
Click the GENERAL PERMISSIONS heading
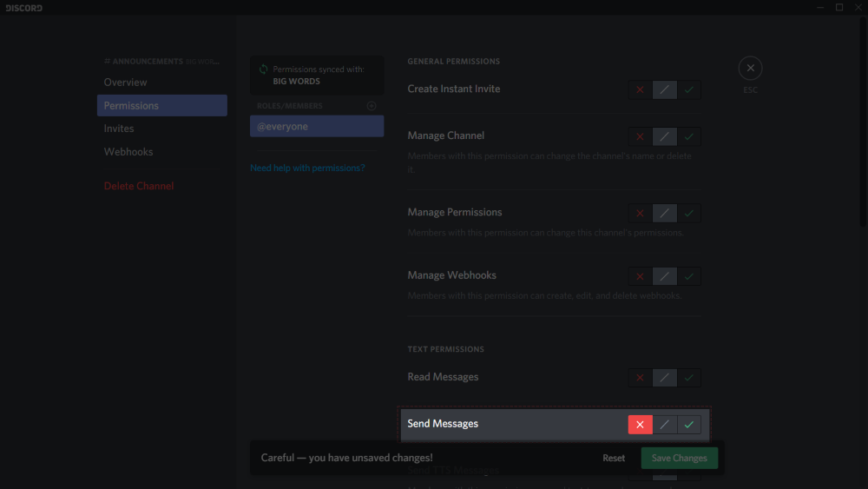(x=453, y=62)
